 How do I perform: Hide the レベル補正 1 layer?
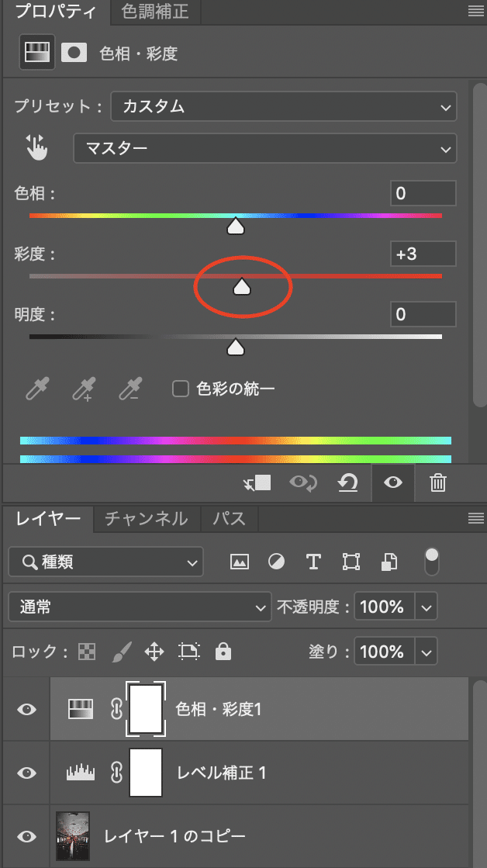pos(26,773)
